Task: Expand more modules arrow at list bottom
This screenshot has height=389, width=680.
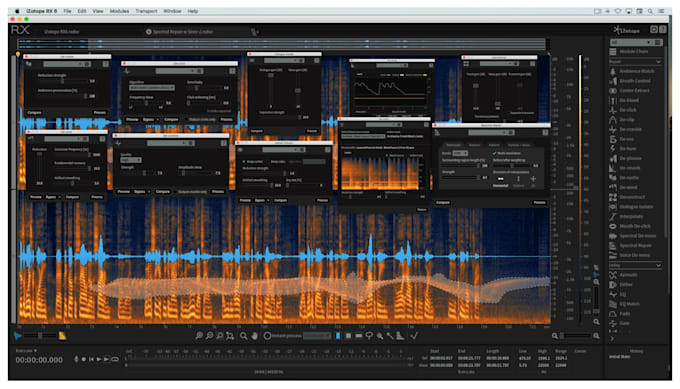Action: 612,339
